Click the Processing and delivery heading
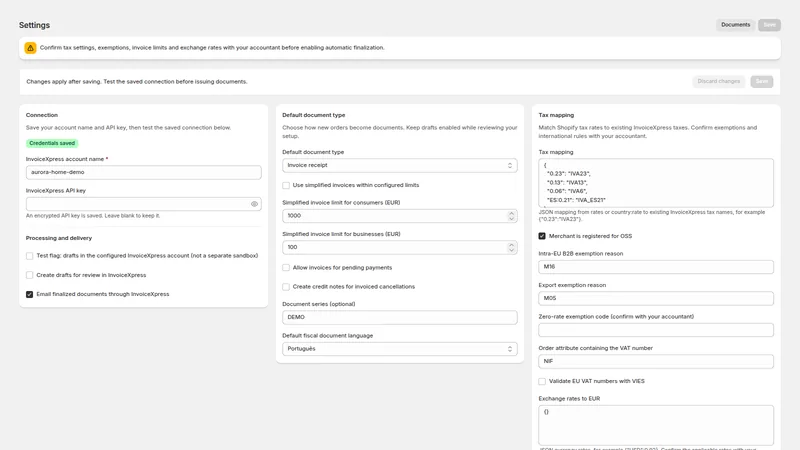 [x=59, y=238]
